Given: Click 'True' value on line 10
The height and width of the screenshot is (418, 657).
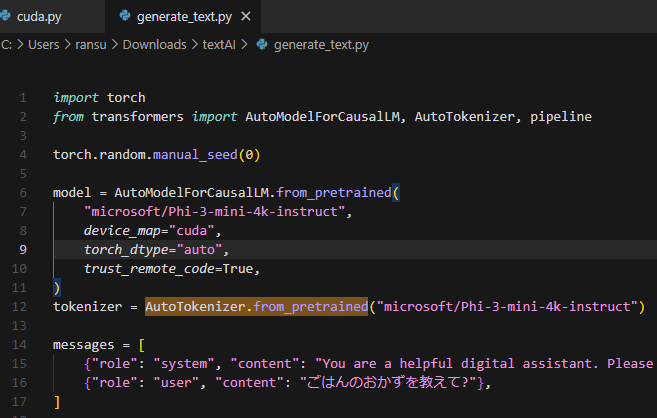Looking at the screenshot, I should [238, 268].
